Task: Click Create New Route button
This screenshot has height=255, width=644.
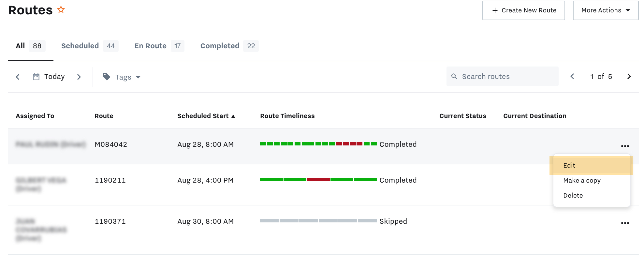Action: [x=523, y=10]
